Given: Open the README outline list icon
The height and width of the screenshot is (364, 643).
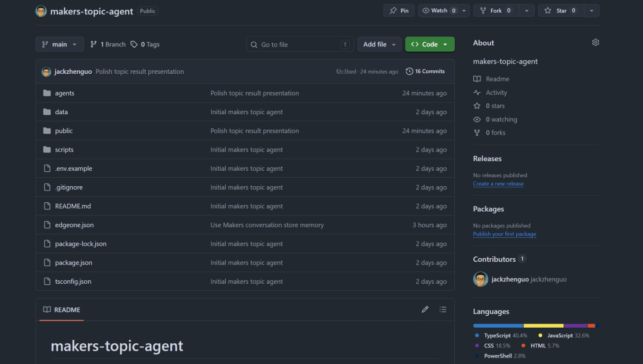Looking at the screenshot, I should 443,309.
